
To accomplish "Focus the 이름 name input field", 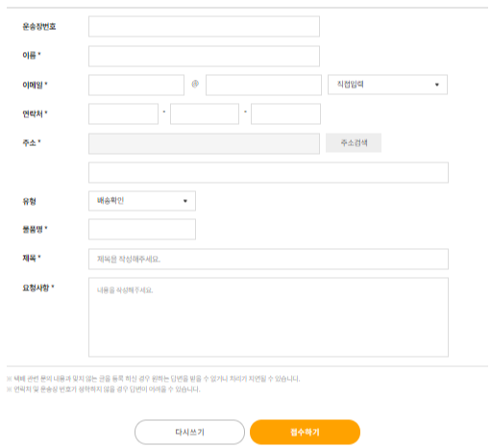I will [x=204, y=56].
